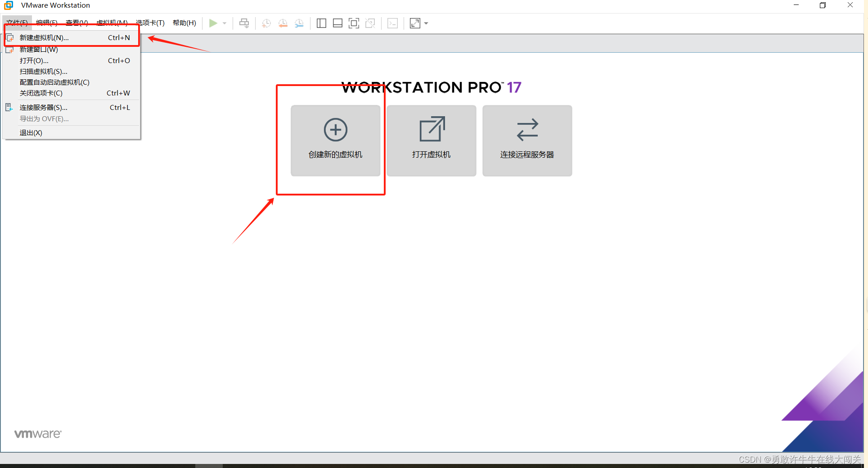This screenshot has height=468, width=868.
Task: Click the stretch guest display icon
Action: point(415,23)
